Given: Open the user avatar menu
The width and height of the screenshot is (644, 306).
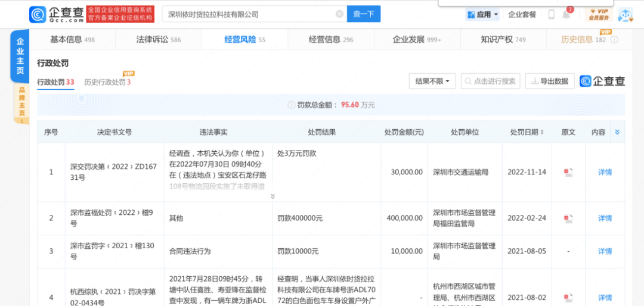Looking at the screenshot, I should [626, 14].
